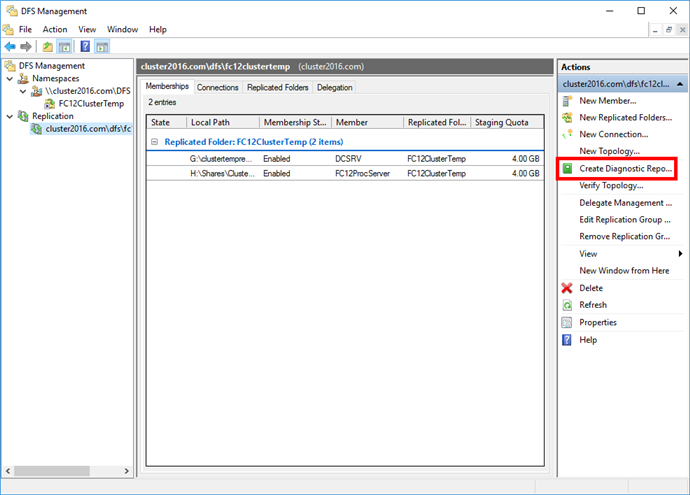Click the Forward arrow toolbar icon

coord(26,46)
